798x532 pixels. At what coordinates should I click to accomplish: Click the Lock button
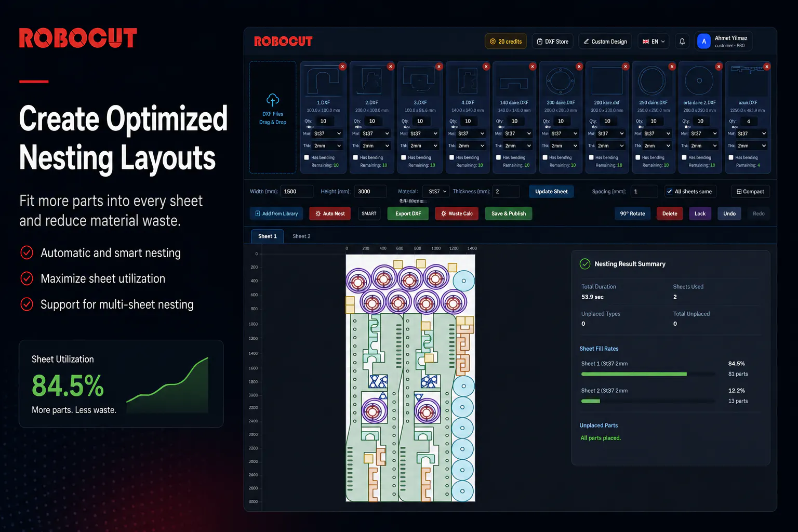pyautogui.click(x=700, y=214)
